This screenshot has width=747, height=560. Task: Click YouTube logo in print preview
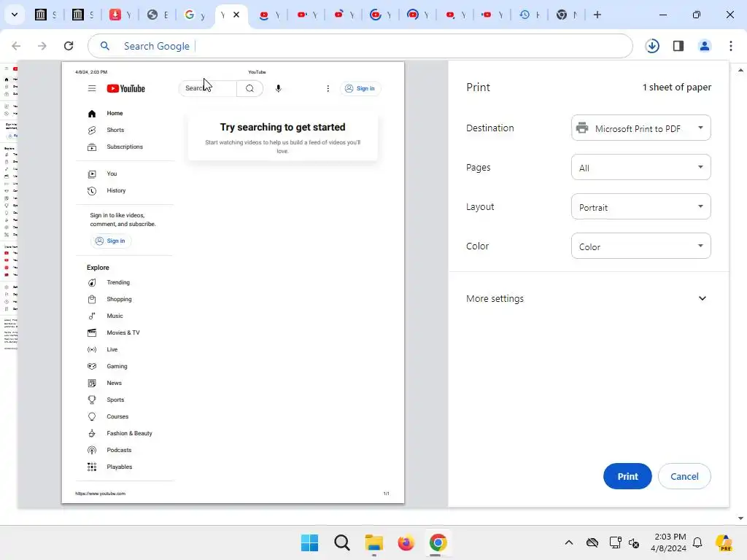pyautogui.click(x=125, y=88)
